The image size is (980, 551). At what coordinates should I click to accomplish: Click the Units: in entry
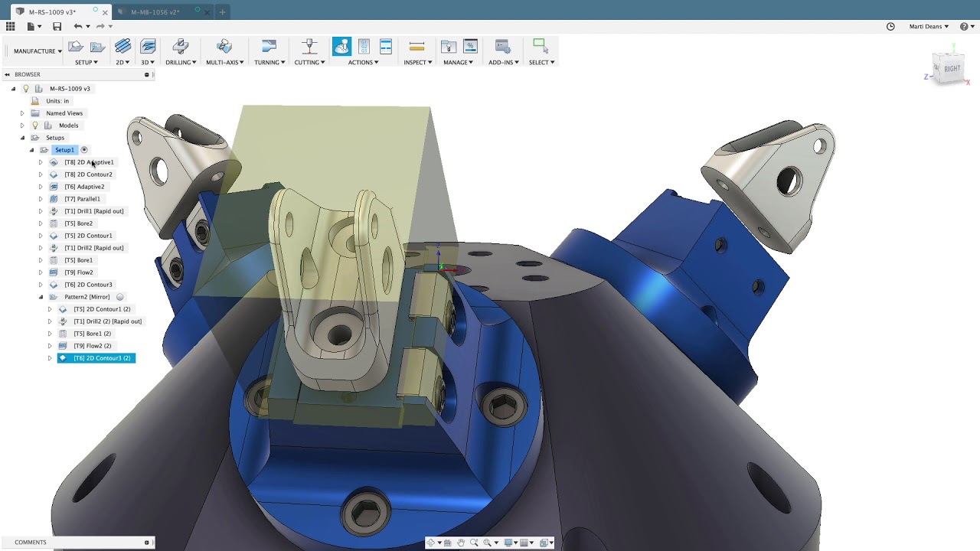(57, 101)
